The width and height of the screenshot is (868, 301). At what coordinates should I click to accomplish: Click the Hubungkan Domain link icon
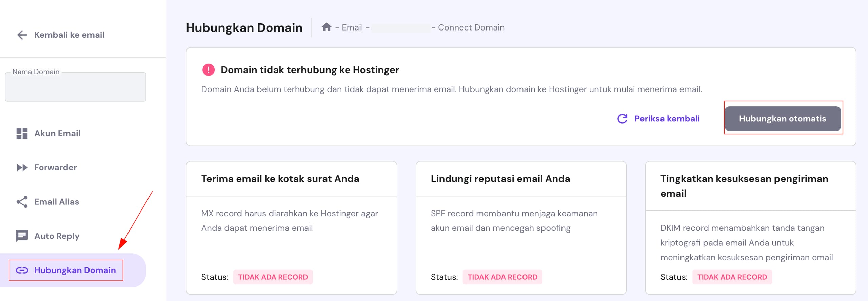point(22,270)
